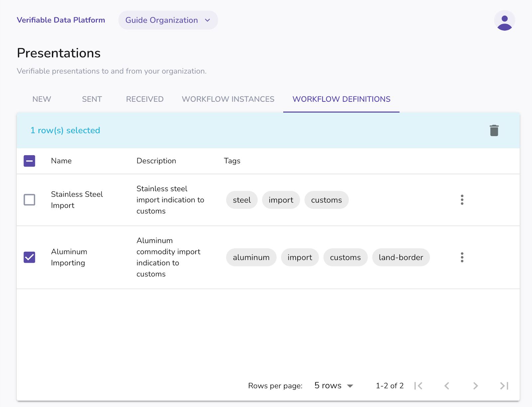Screen dimensions: 532x407
Task: Go to first page of results
Action: point(418,386)
